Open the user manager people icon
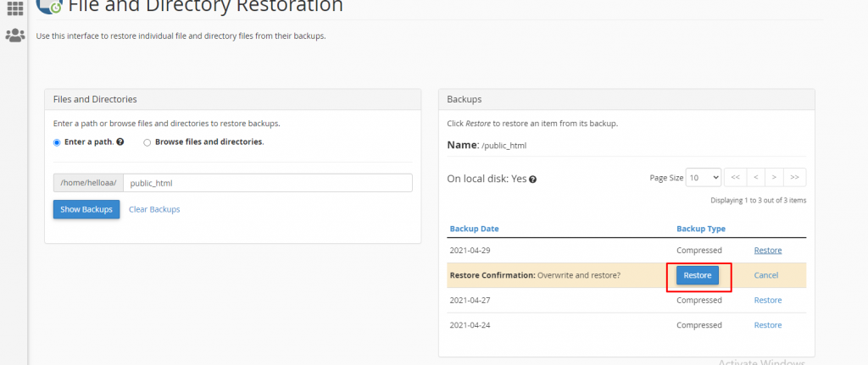The height and width of the screenshot is (365, 868). [14, 36]
